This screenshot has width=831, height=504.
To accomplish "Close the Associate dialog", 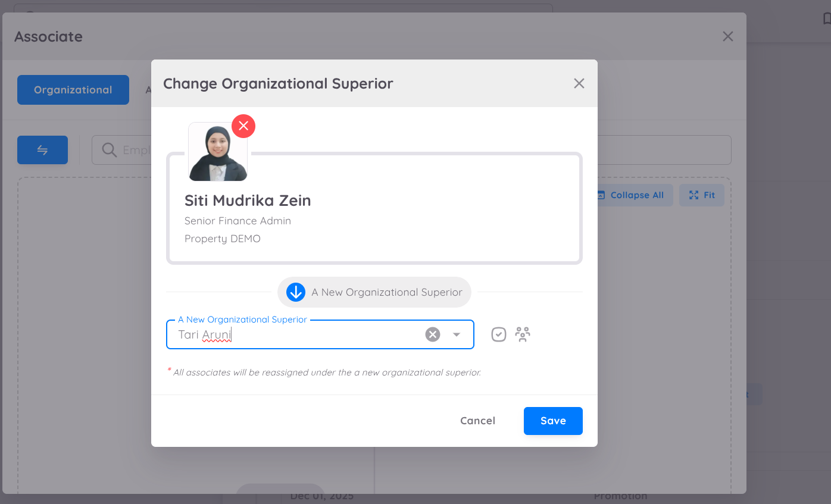I will tap(727, 36).
